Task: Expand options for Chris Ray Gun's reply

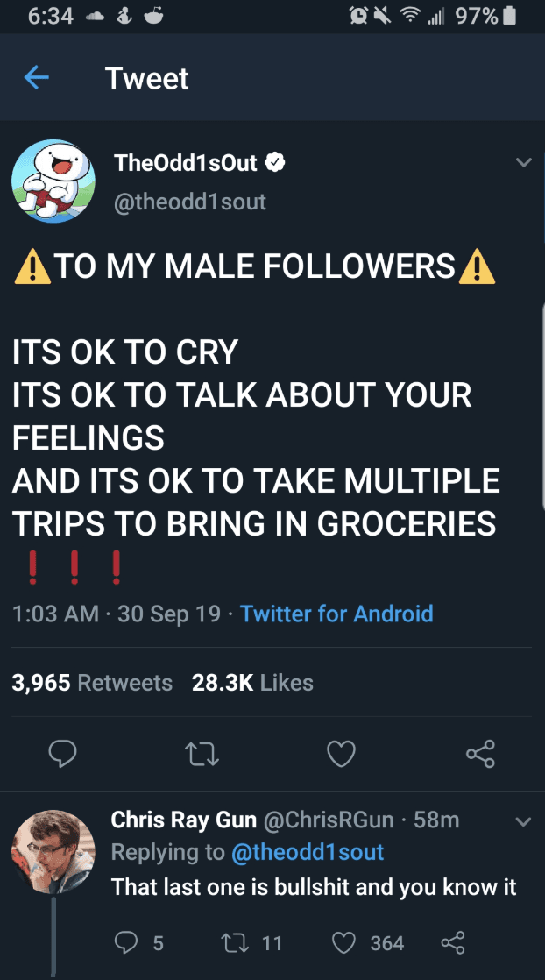Action: 523,822
